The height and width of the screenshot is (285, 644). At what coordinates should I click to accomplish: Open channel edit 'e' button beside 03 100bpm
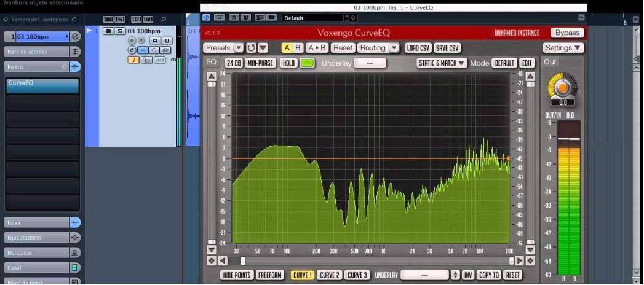132,50
